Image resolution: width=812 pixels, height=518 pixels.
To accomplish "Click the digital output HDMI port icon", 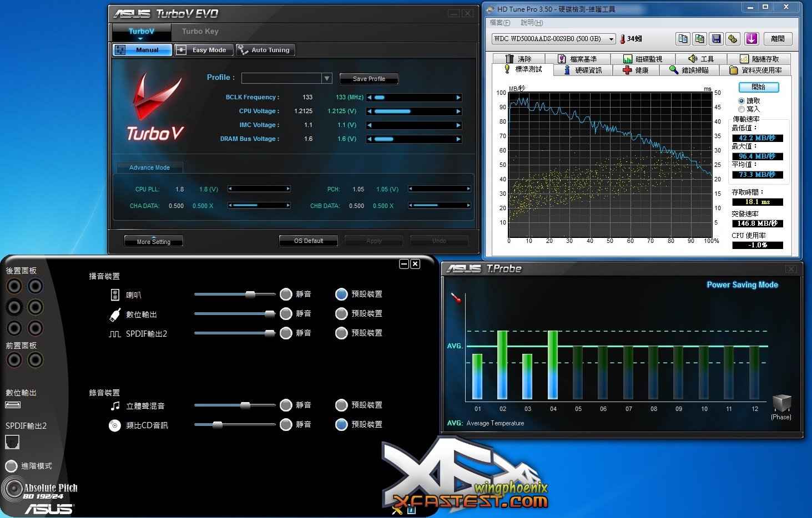I will click(13, 405).
